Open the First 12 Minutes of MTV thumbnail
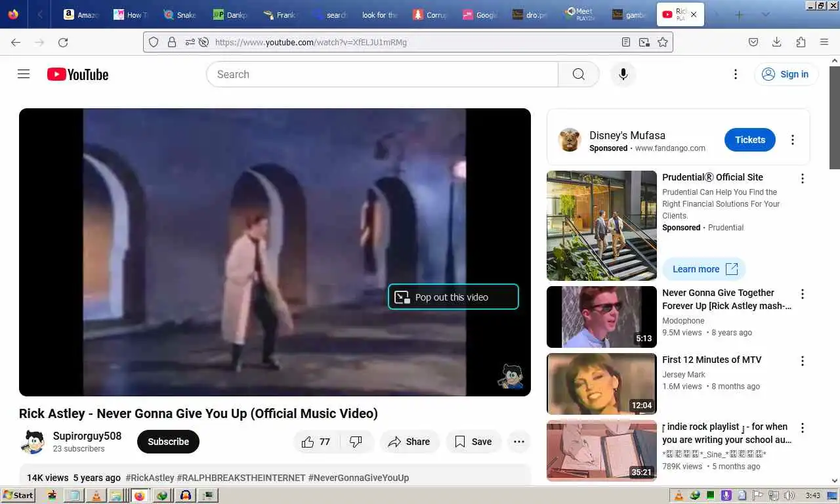This screenshot has height=504, width=840. 602,384
